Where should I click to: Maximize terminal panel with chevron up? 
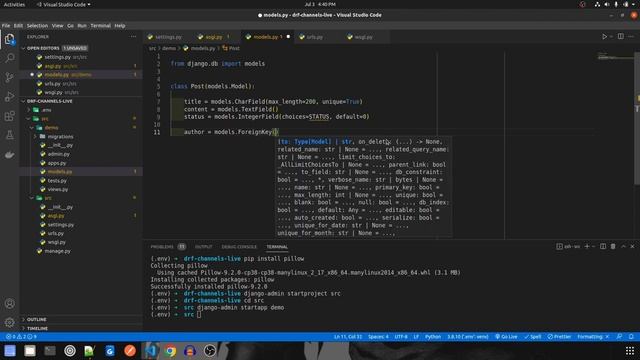(623, 247)
